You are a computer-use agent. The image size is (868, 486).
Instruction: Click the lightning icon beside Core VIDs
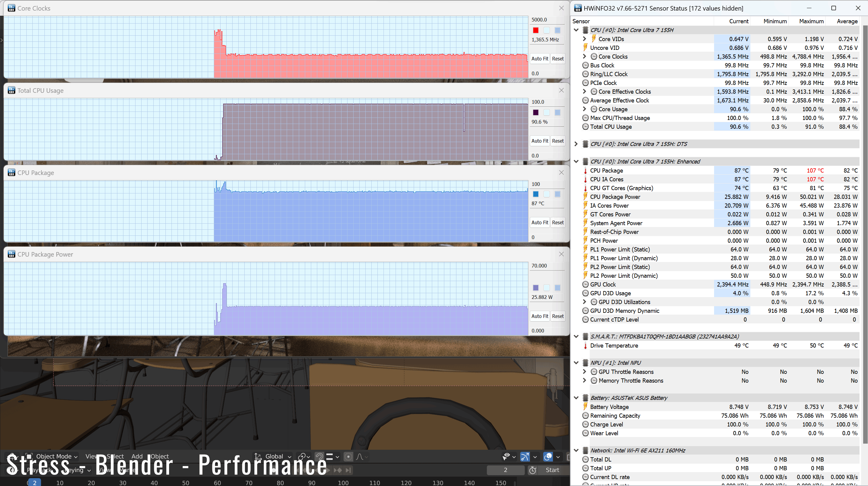coord(594,39)
